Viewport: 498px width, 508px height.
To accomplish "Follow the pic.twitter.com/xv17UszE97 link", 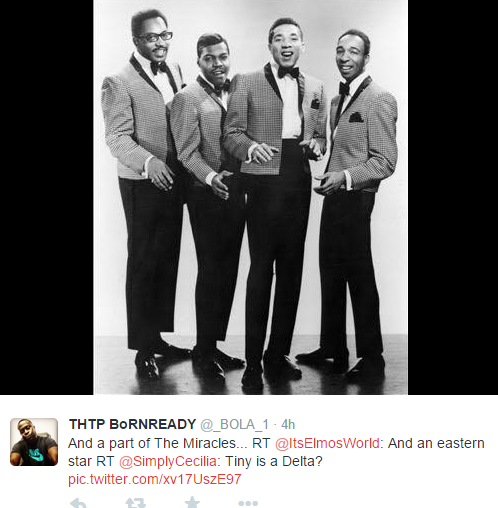I will pyautogui.click(x=154, y=479).
